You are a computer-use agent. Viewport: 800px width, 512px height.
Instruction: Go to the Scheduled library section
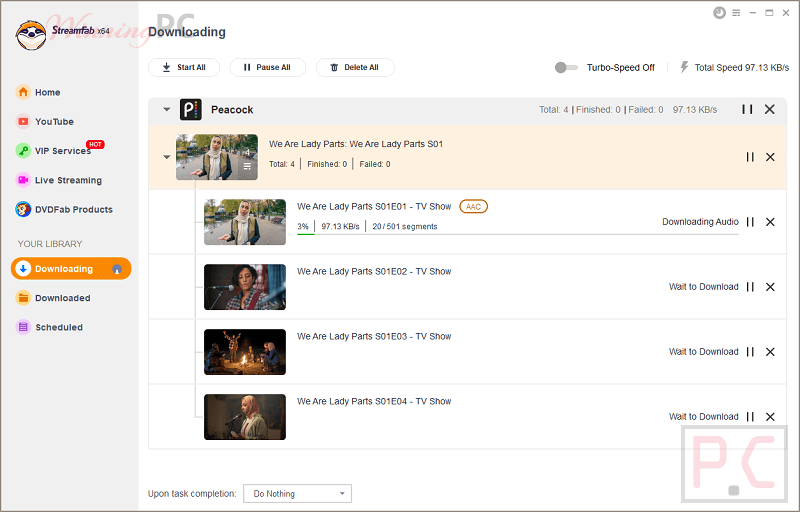pyautogui.click(x=59, y=327)
